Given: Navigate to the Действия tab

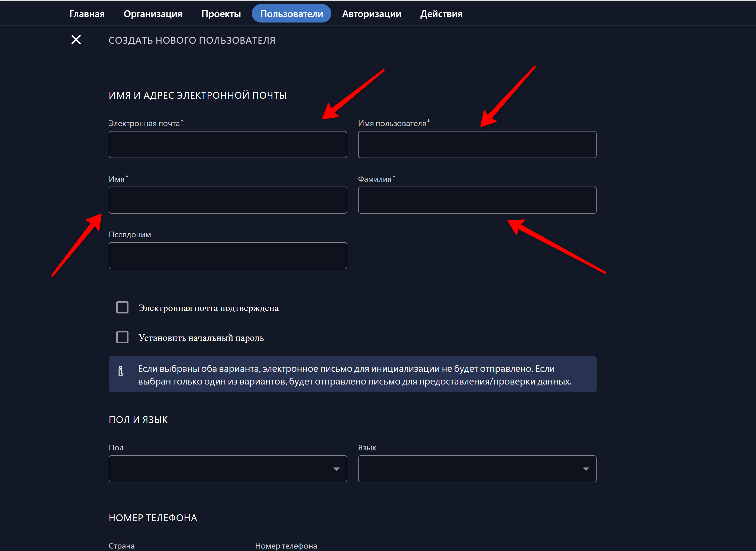Looking at the screenshot, I should click(441, 14).
